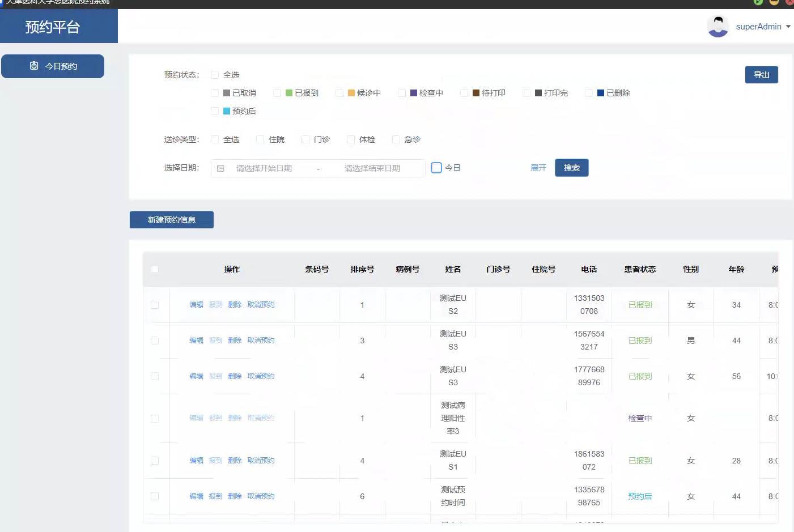The height and width of the screenshot is (532, 794).
Task: Click the calendar icon beside 今日预约
Action: [34, 66]
